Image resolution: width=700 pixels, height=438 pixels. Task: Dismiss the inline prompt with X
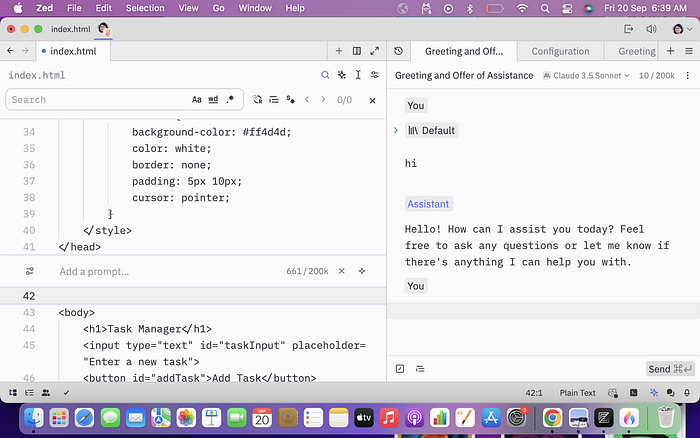[342, 271]
